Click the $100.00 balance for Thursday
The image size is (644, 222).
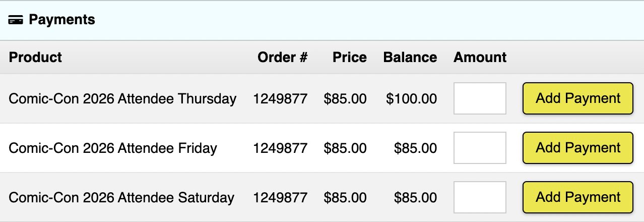pyautogui.click(x=411, y=98)
